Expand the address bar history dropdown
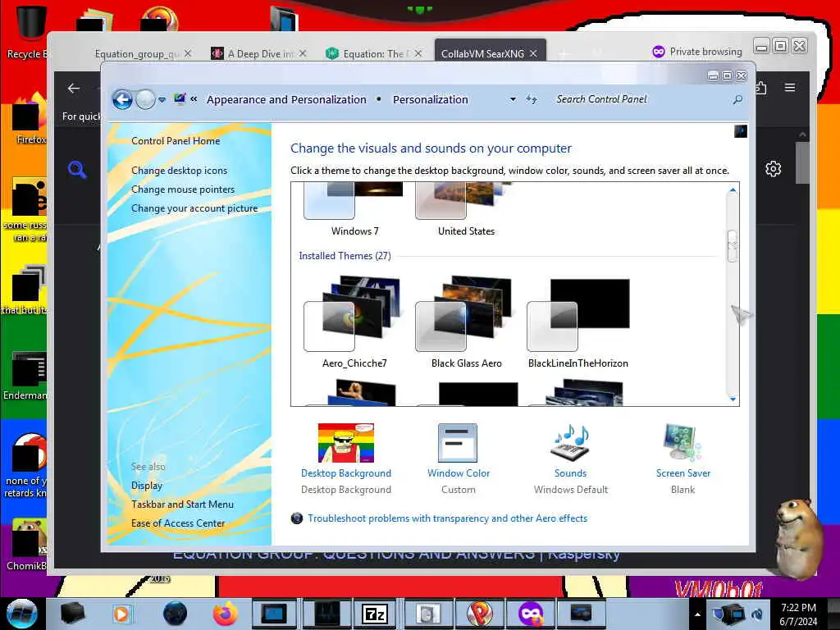The width and height of the screenshot is (840, 630). point(513,99)
